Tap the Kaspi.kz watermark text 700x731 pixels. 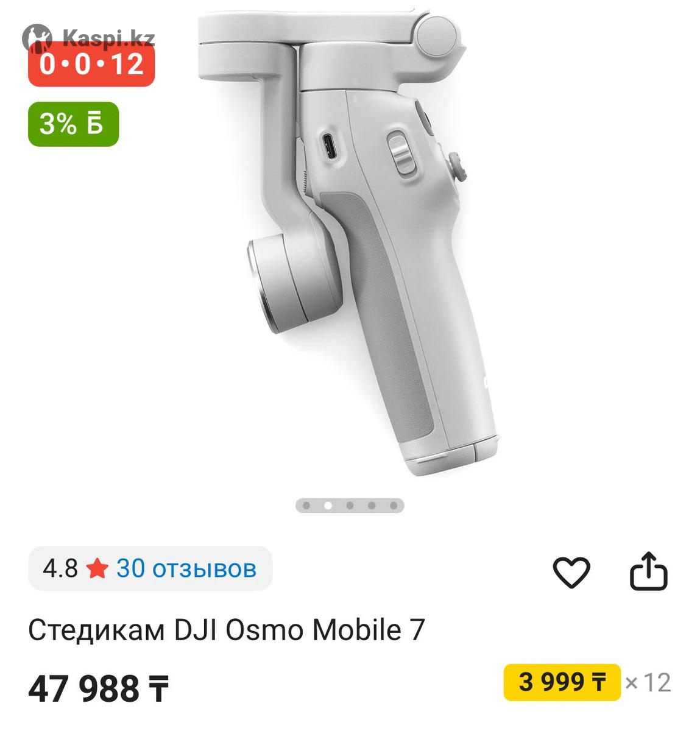[108, 38]
